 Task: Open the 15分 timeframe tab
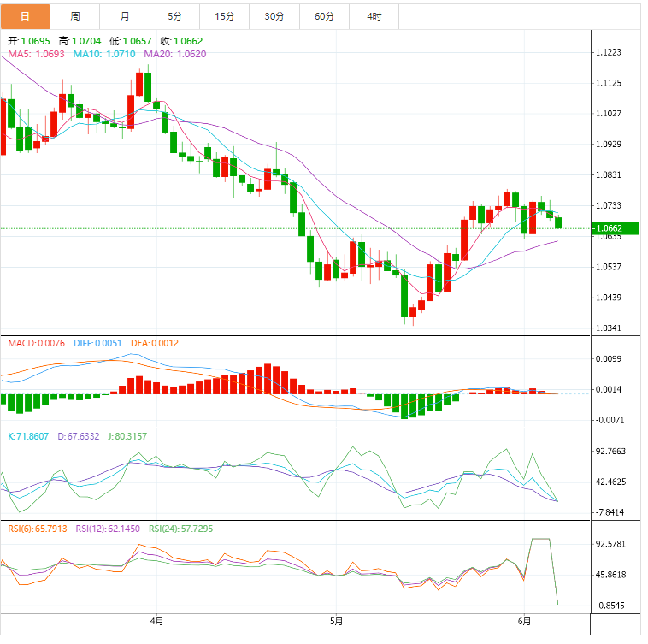coord(224,16)
